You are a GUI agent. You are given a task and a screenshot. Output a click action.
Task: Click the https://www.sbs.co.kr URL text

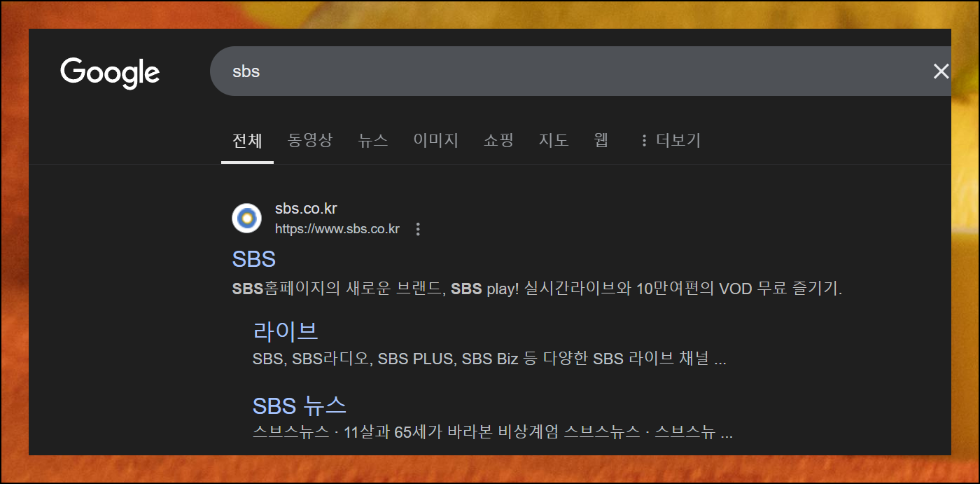coord(337,229)
